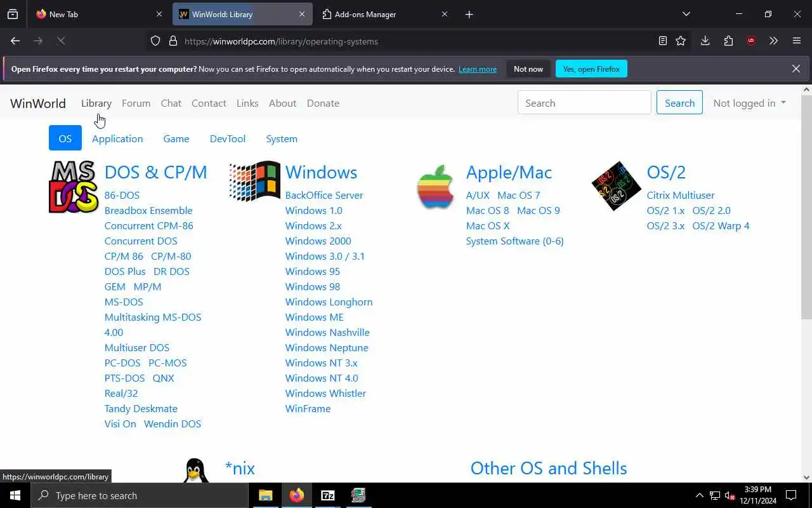The image size is (812, 508).
Task: Select the DevTool category tab
Action: (x=228, y=138)
